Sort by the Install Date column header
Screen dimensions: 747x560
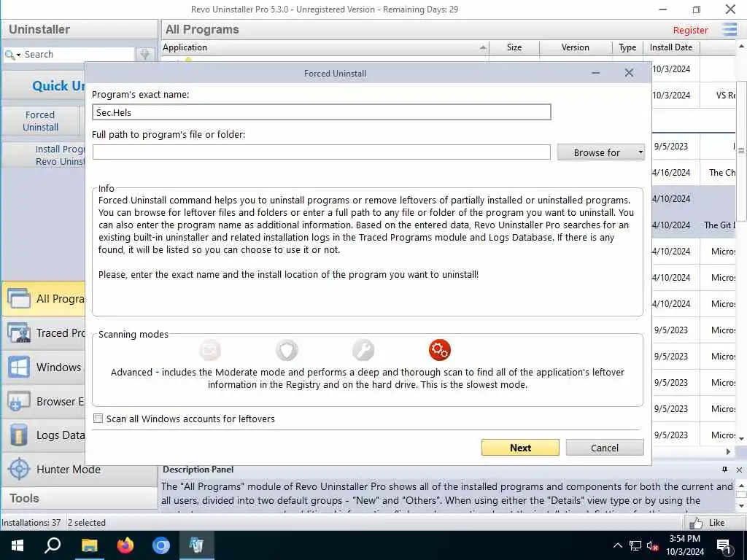(x=671, y=47)
